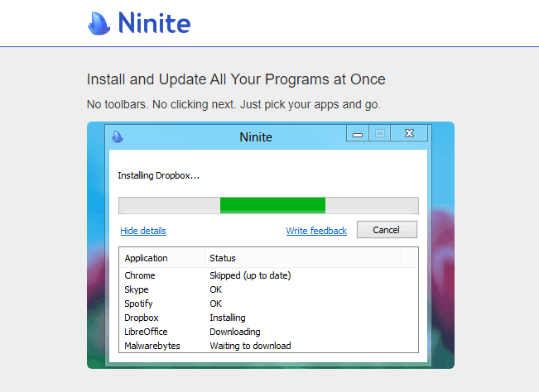Click the 'Installing' status for Dropbox
The image size is (539, 392).
tap(228, 318)
